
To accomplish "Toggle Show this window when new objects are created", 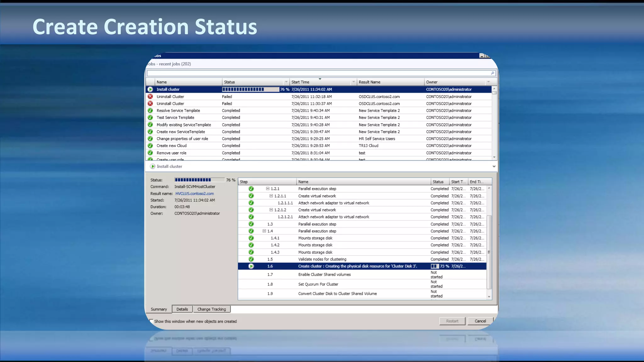I will [x=152, y=321].
